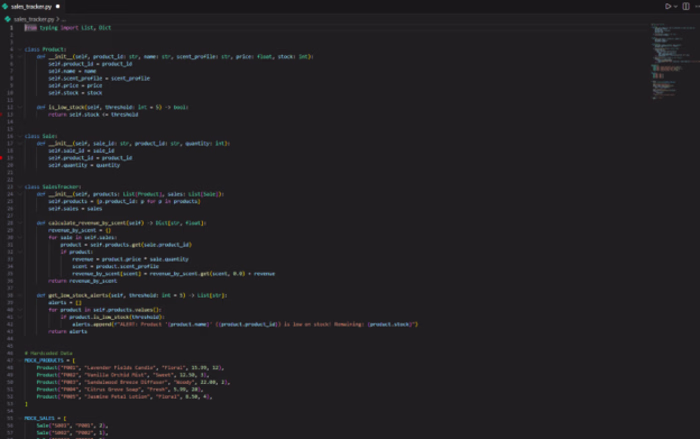
Task: Click line number 28 in the gutter
Action: point(10,223)
